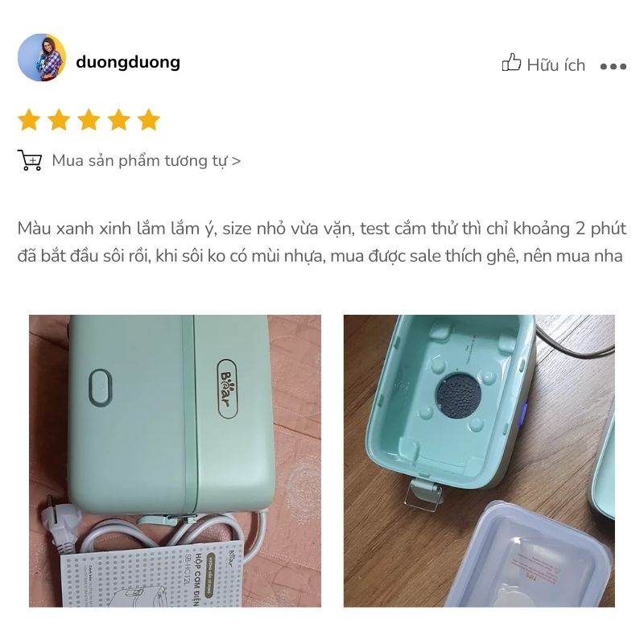Expand the arrow after tương tự
The image size is (644, 644).
click(236, 161)
